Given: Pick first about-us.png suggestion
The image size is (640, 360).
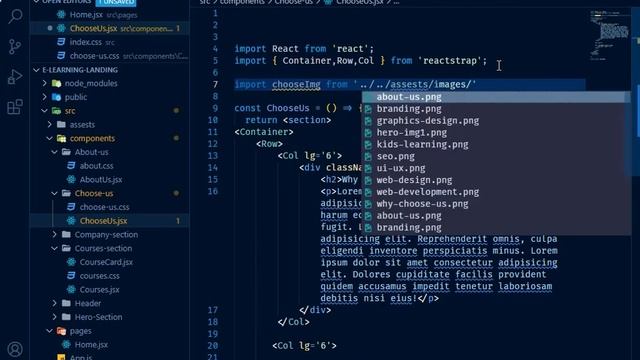Looking at the screenshot, I should pos(496,97).
